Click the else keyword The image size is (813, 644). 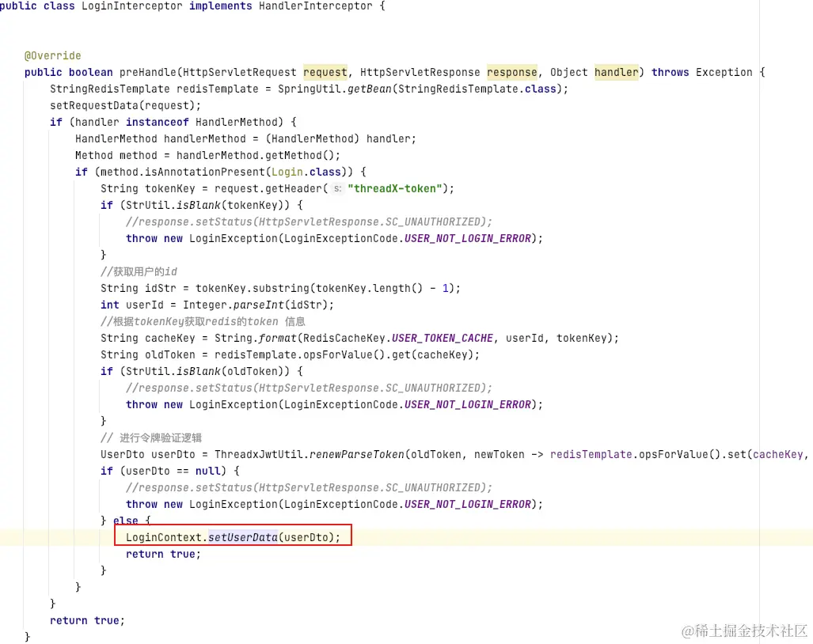[x=125, y=521]
